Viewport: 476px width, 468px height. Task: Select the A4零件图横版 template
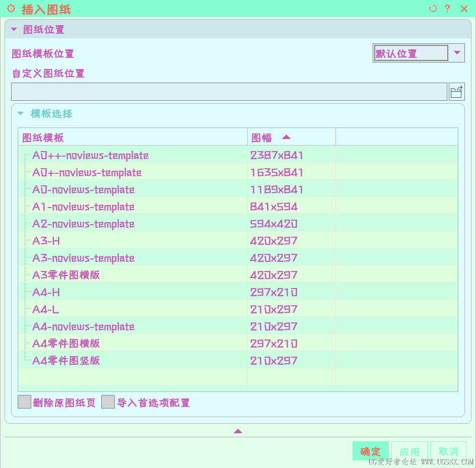pyautogui.click(x=238, y=344)
